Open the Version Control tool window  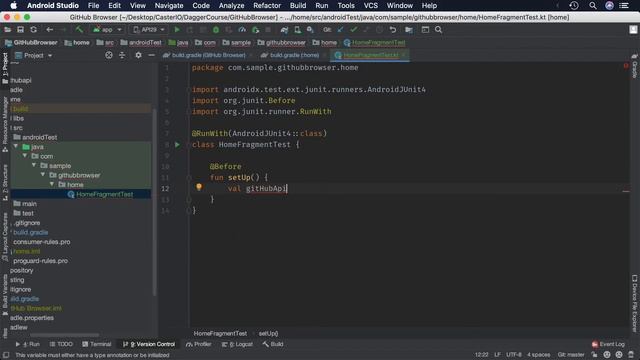(x=149, y=344)
